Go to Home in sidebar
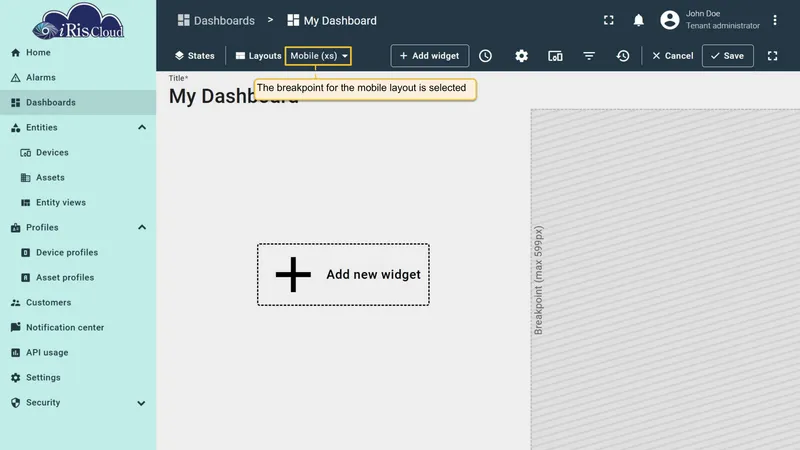 tap(78, 53)
